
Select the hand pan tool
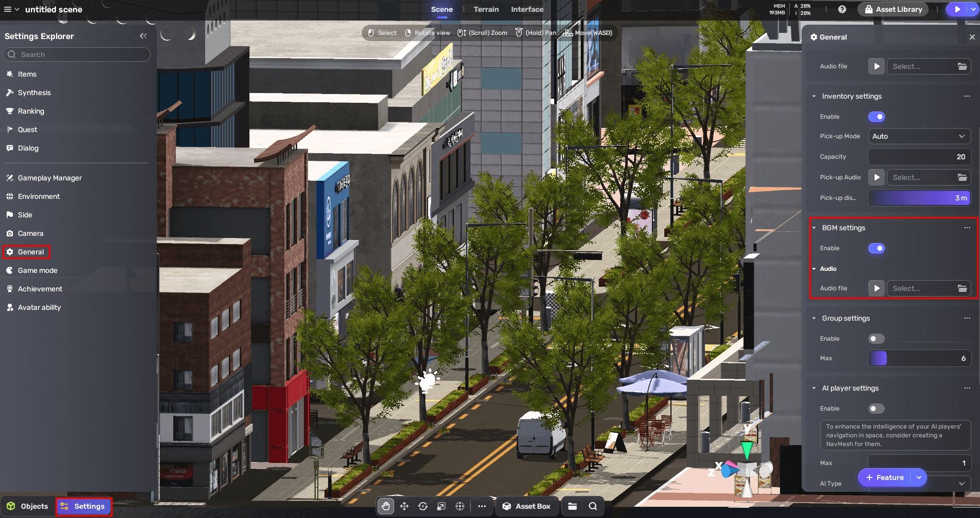[x=386, y=506]
